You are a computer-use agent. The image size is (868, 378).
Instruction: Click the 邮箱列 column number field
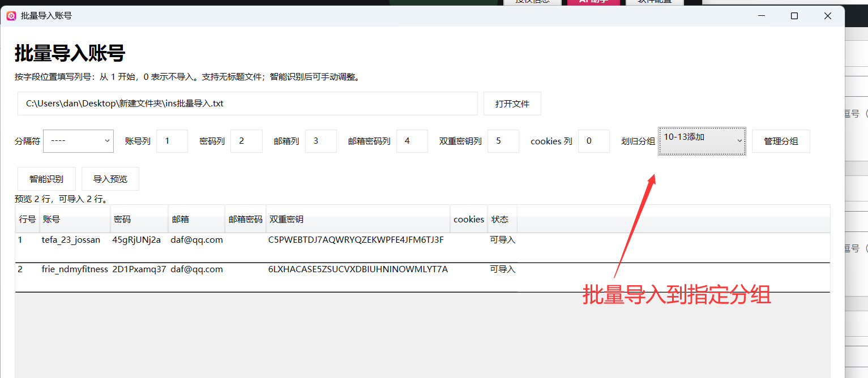(x=321, y=141)
